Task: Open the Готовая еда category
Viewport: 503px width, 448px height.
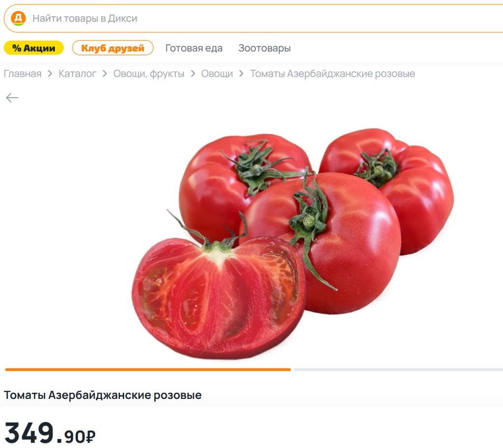Action: [194, 48]
